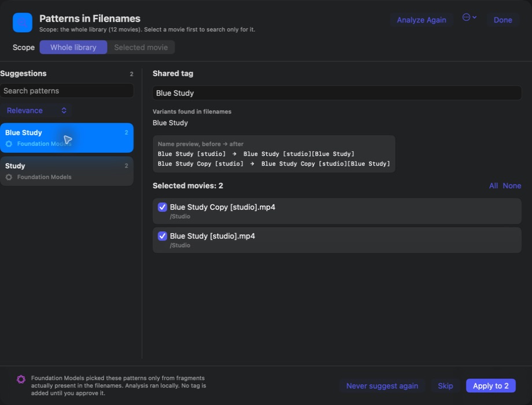Click gear icon on Study suggestion
Viewport: 532px width, 405px height.
tap(9, 177)
